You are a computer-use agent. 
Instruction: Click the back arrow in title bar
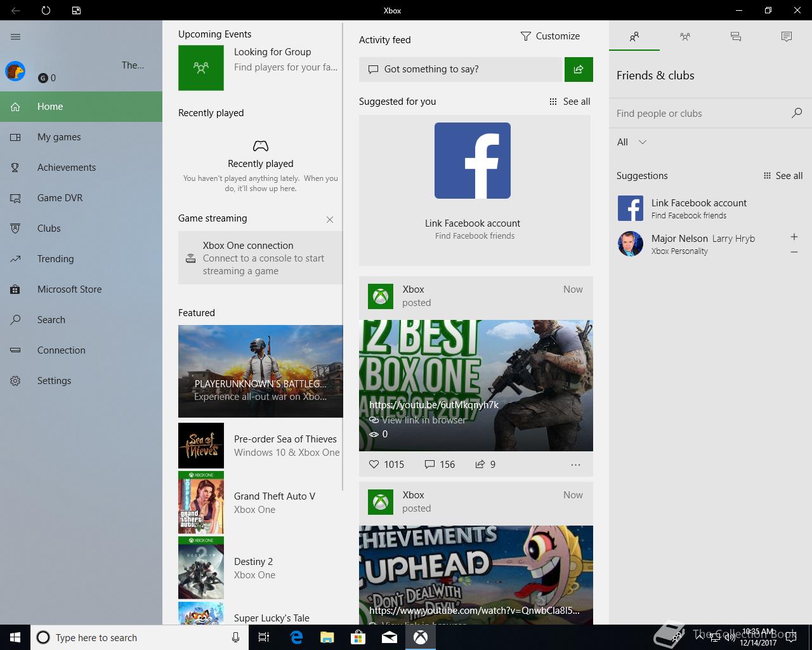(15, 10)
